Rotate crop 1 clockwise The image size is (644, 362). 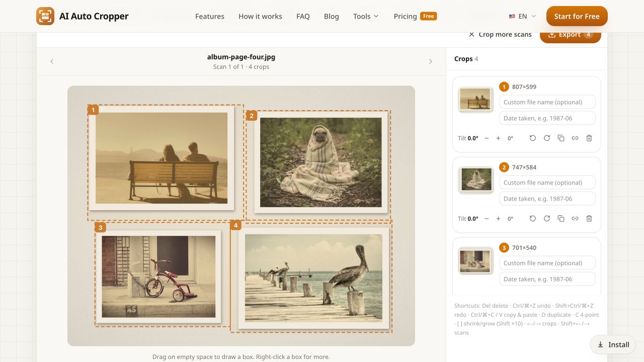[547, 138]
